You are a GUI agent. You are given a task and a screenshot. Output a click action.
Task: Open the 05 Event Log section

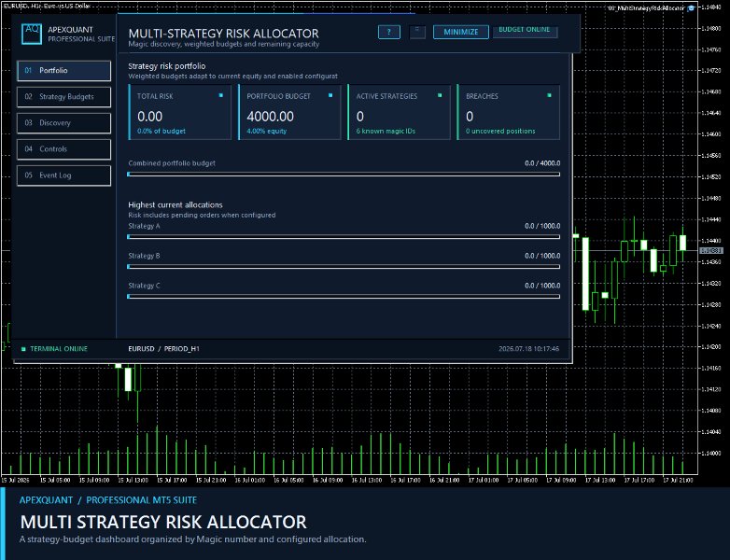[64, 175]
